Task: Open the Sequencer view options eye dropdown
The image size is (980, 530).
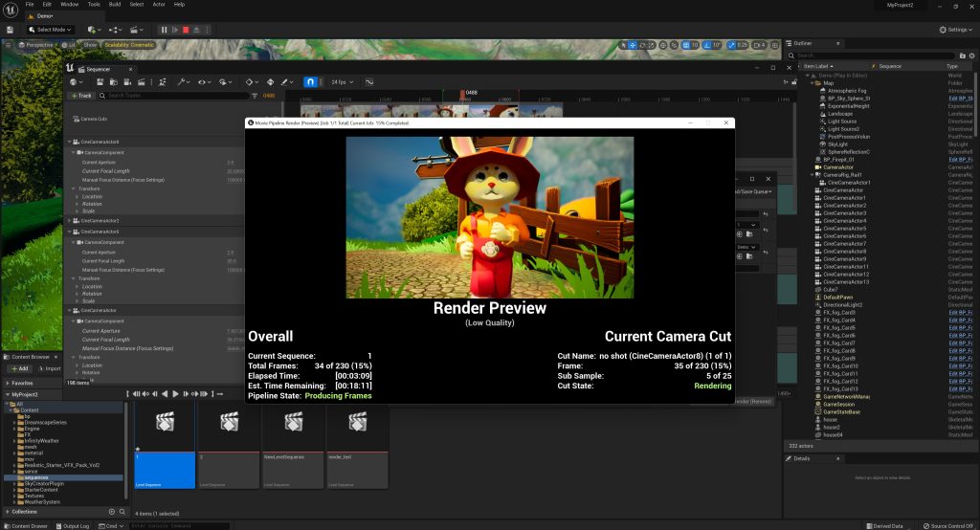Action: point(205,82)
